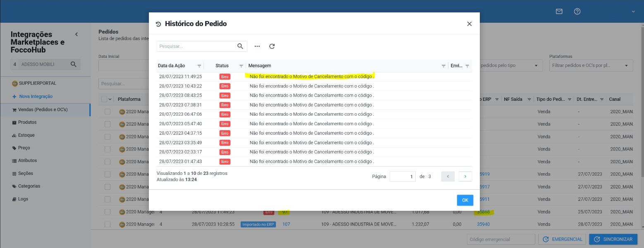Confirm the dialog with OK

click(465, 200)
